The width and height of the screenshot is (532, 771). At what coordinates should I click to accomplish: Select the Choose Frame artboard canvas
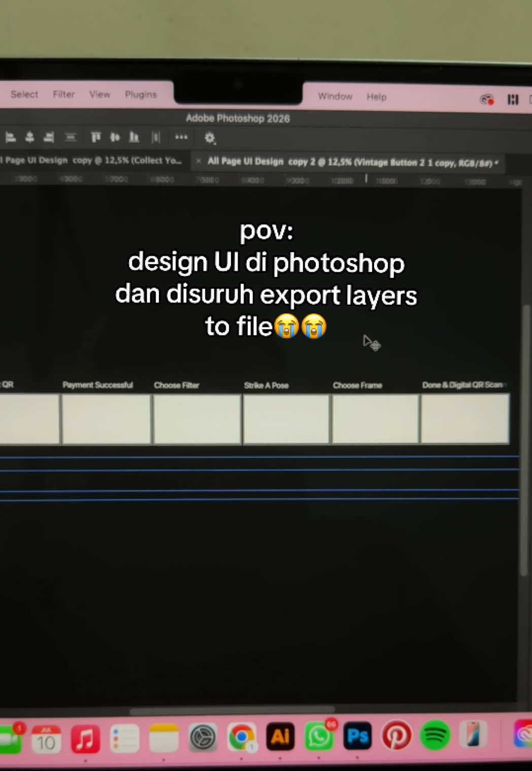point(376,420)
